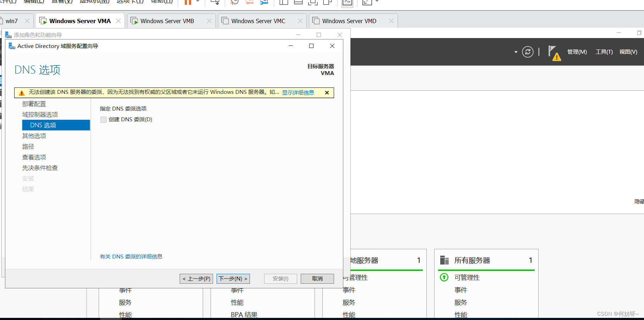Click the 取消 button in the wizard
This screenshot has width=644, height=320.
tap(317, 279)
